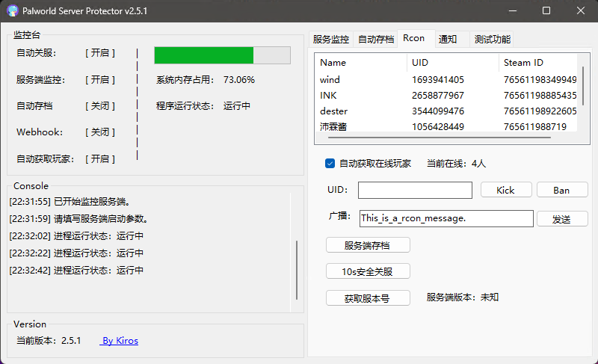Click the green memory usage progress bar

point(222,55)
